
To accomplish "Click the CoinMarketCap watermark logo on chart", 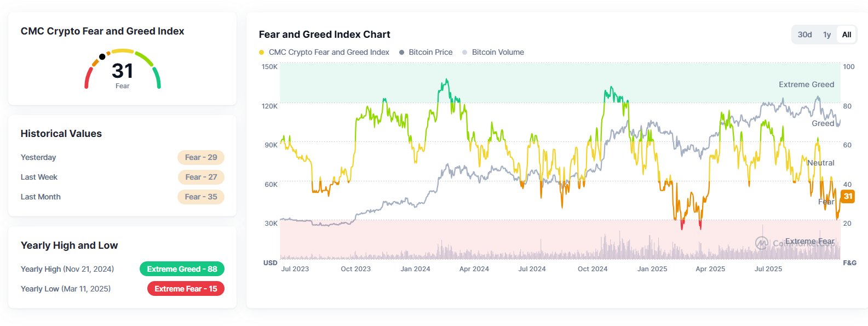I will (x=762, y=243).
